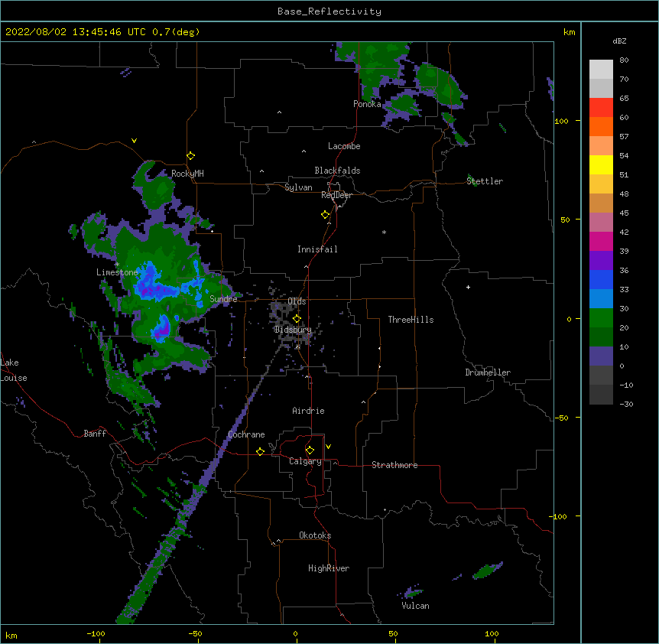Click the yellow V marker east of Calgary
659x644 pixels.
[328, 447]
